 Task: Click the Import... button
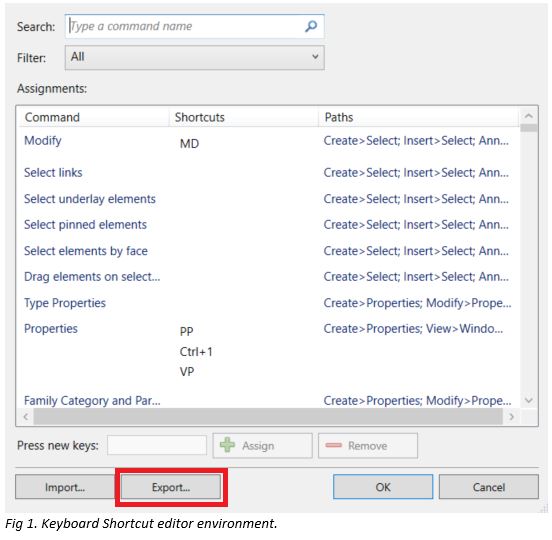[65, 487]
